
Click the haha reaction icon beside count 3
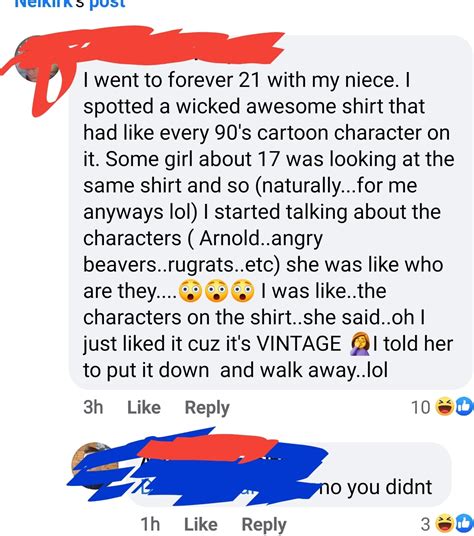coord(444,523)
